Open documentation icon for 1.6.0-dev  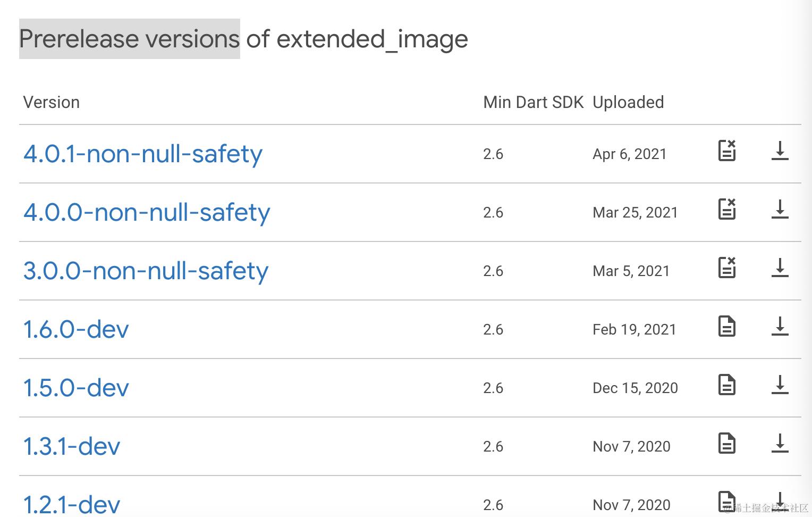click(726, 326)
